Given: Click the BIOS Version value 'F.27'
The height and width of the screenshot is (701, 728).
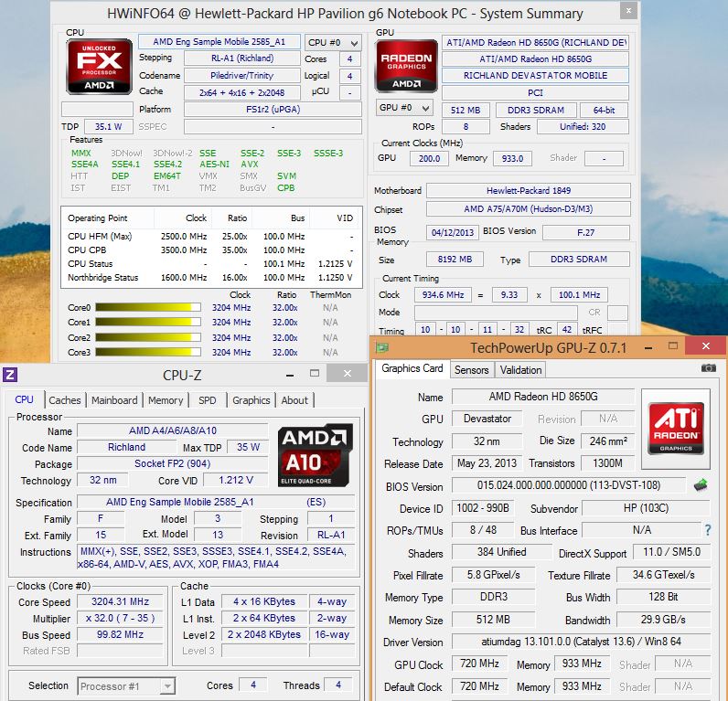Looking at the screenshot, I should (586, 232).
